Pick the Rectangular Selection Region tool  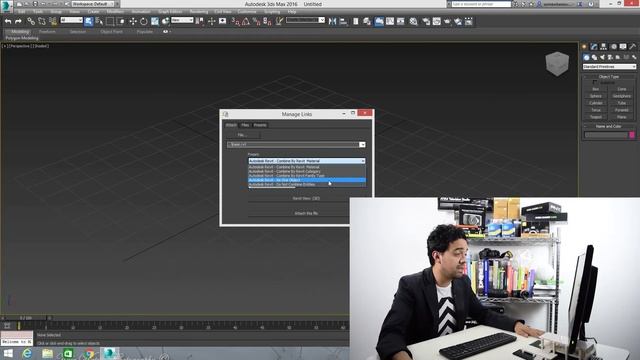click(x=110, y=21)
